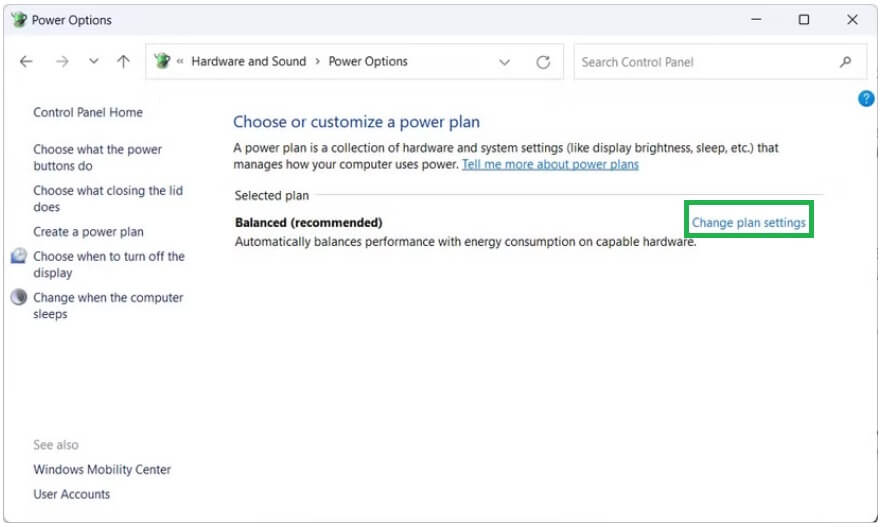Open Choose when to turn off display
This screenshot has width=881, height=527.
tap(108, 264)
